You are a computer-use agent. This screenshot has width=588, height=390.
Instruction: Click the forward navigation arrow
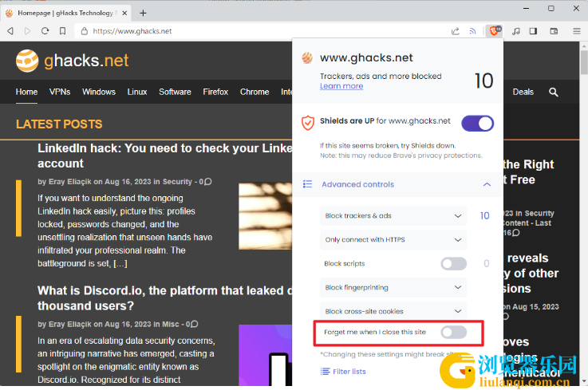coord(27,31)
